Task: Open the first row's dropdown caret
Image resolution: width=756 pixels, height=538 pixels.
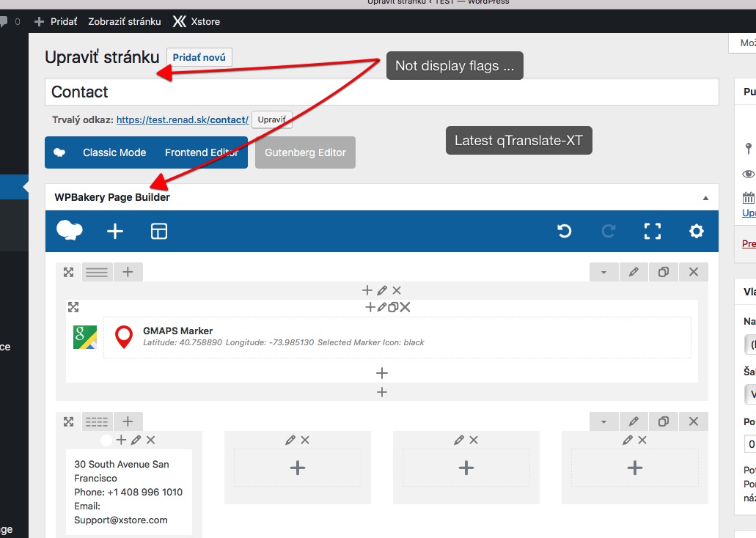Action: 603,272
